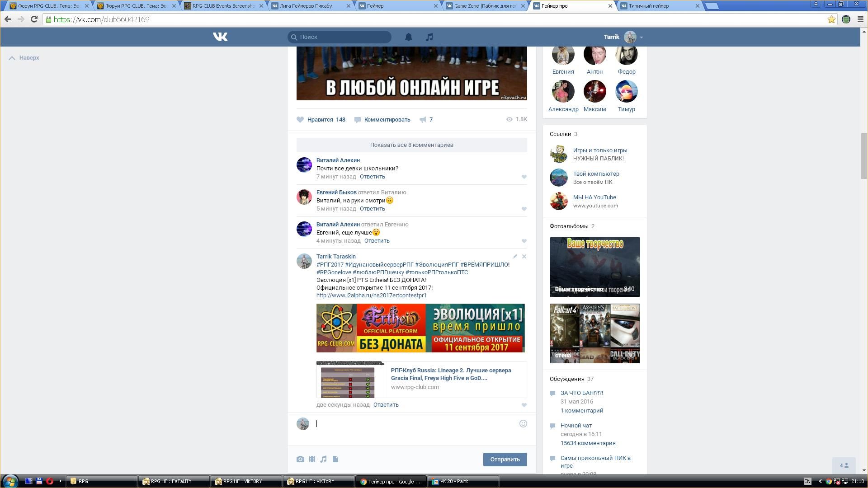Open the 'Ваше творчество' photo album
This screenshot has height=488, width=868.
[594, 267]
